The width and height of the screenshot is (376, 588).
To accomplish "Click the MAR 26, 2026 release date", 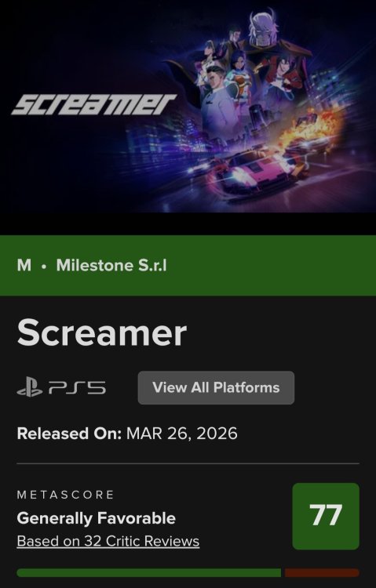I will pyautogui.click(x=182, y=434).
